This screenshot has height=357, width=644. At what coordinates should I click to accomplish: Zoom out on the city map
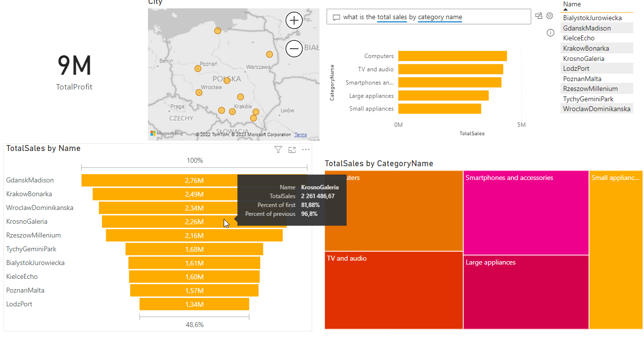pyautogui.click(x=294, y=49)
